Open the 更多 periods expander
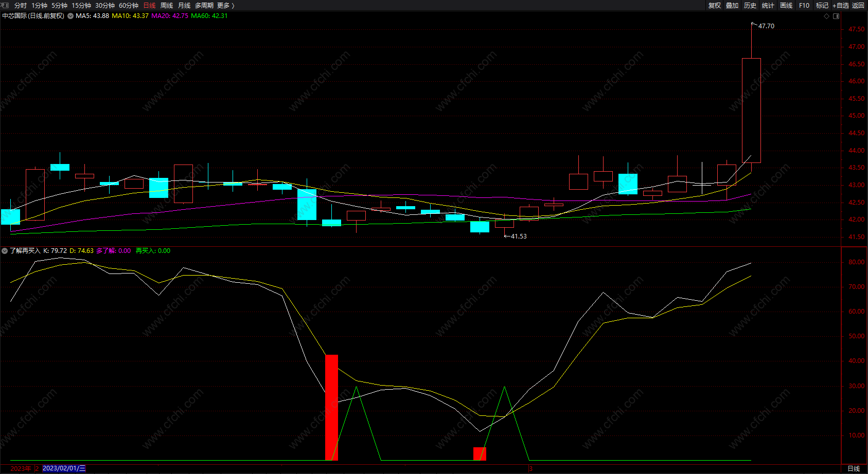This screenshot has height=474, width=868. pyautogui.click(x=226, y=5)
